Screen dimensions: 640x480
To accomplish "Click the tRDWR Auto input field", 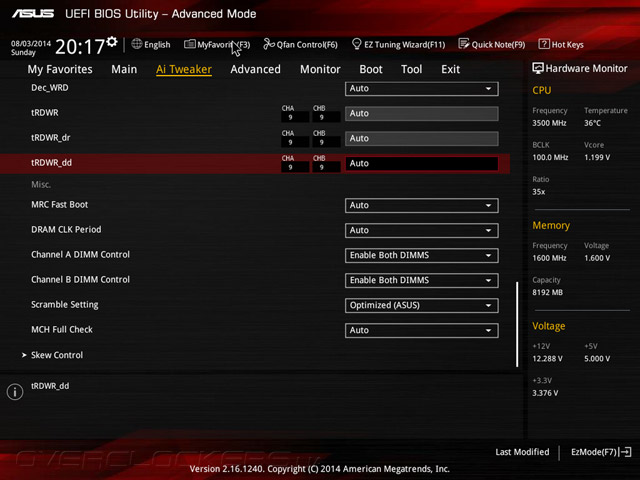I will pos(422,113).
